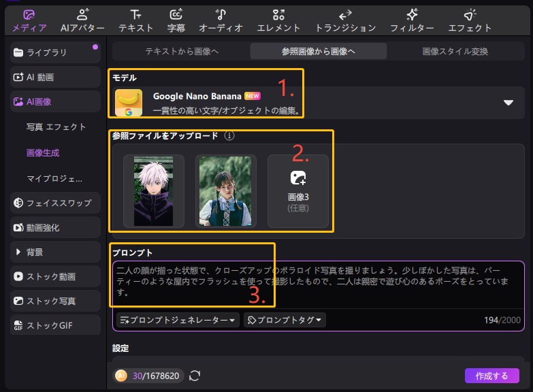The image size is (533, 392).
Task: Open the プロンプトタグ dropdown
Action: [285, 320]
